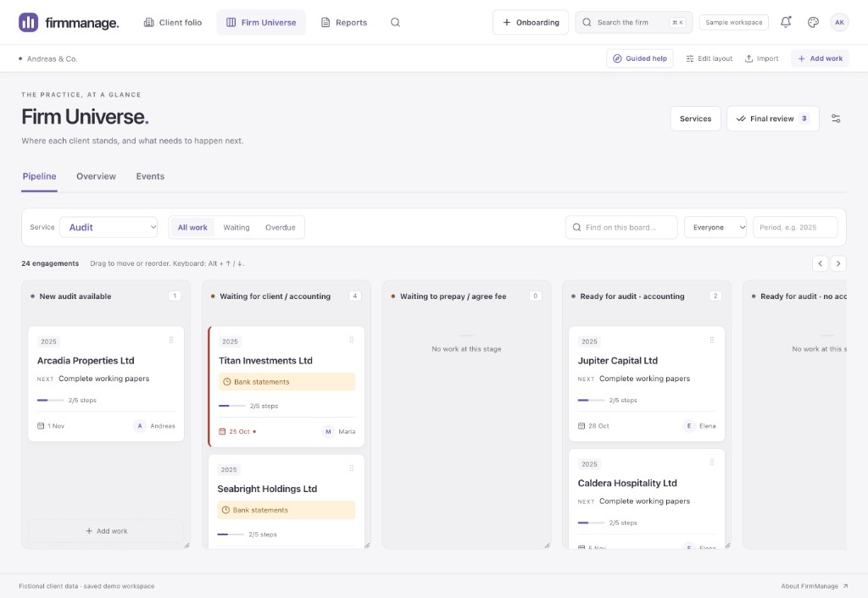The image size is (868, 598).
Task: Click the resize grip of New audit available column
Action: click(x=186, y=545)
